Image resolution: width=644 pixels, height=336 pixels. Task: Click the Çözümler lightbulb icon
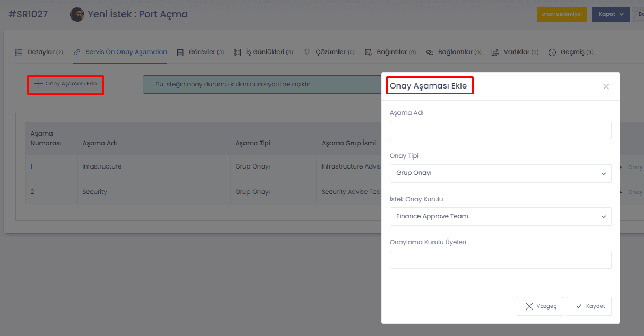click(307, 52)
